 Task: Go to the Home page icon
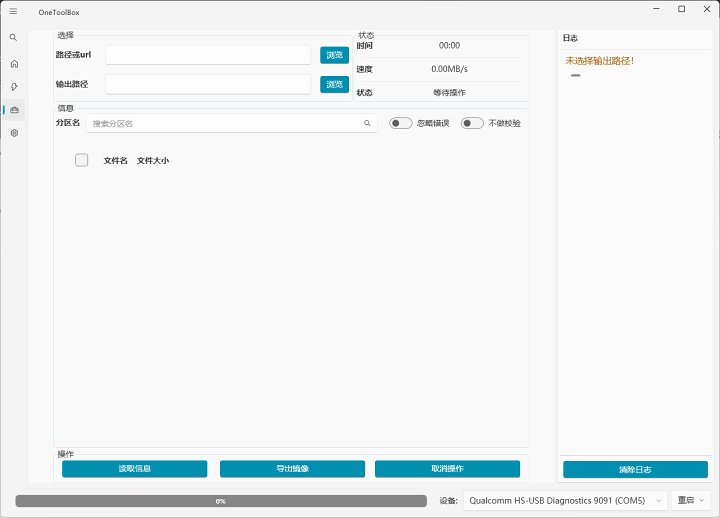pos(13,63)
